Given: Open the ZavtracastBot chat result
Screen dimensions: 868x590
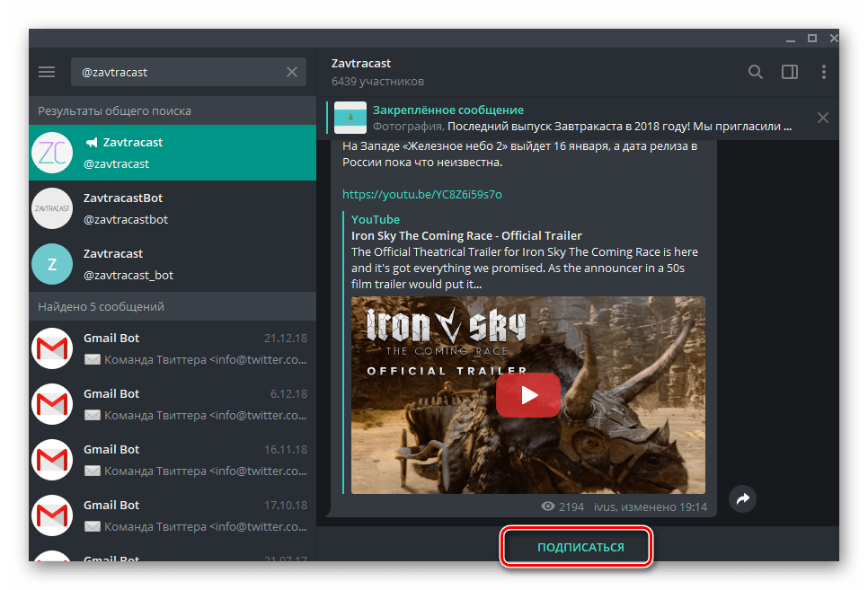Looking at the screenshot, I should [173, 208].
